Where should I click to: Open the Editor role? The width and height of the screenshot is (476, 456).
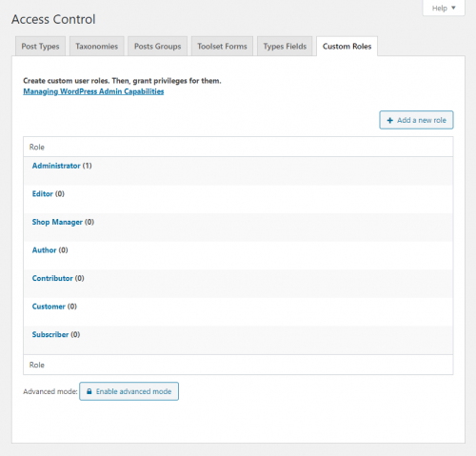43,194
